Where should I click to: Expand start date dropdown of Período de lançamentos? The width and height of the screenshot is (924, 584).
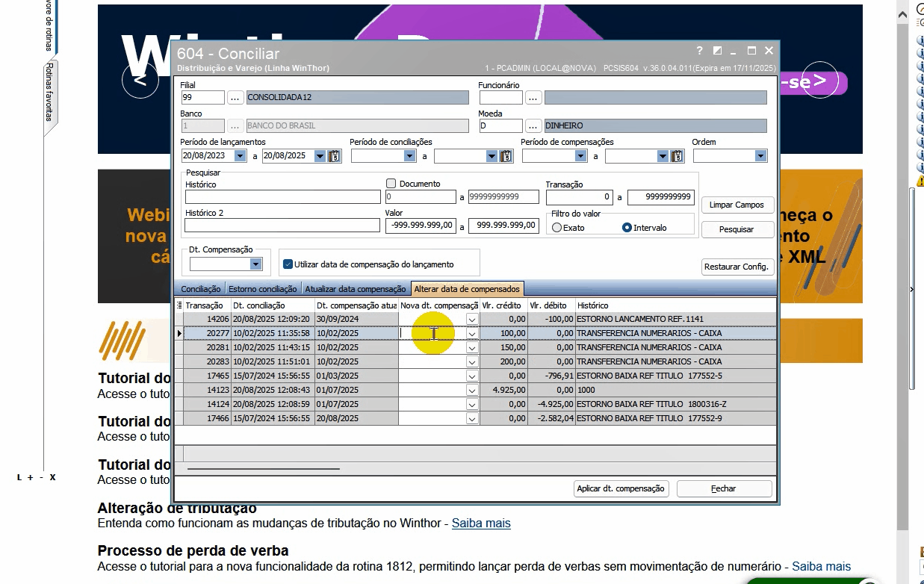240,156
